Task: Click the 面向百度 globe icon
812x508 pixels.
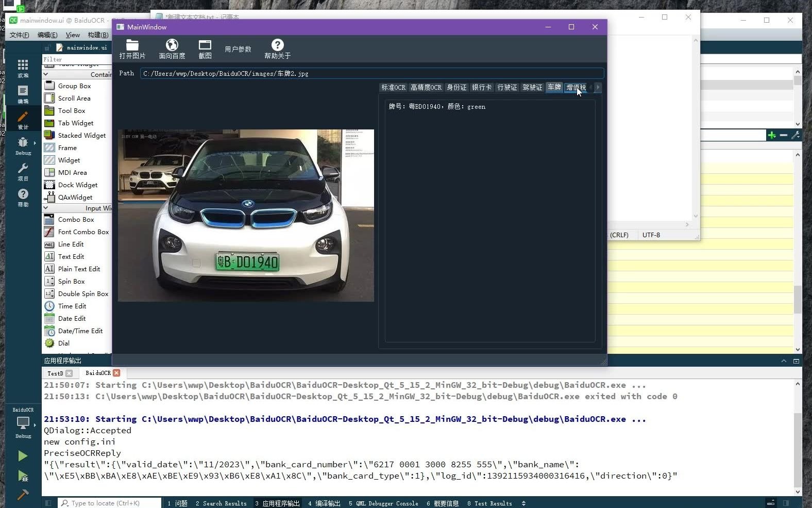Action: pos(172,45)
